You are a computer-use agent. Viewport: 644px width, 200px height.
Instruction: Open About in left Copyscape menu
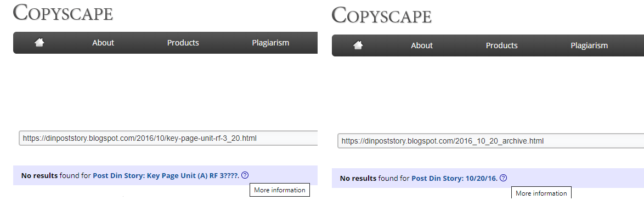103,43
